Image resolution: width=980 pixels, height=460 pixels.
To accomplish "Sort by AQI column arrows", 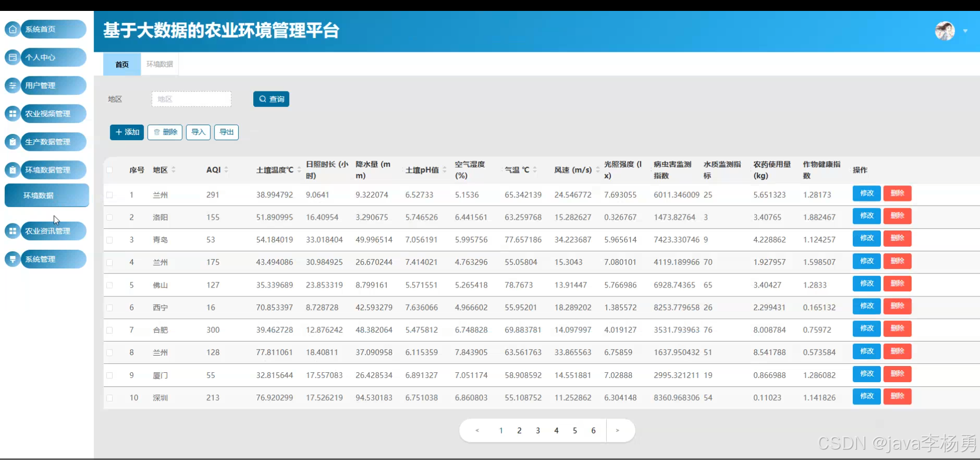I will [x=226, y=170].
